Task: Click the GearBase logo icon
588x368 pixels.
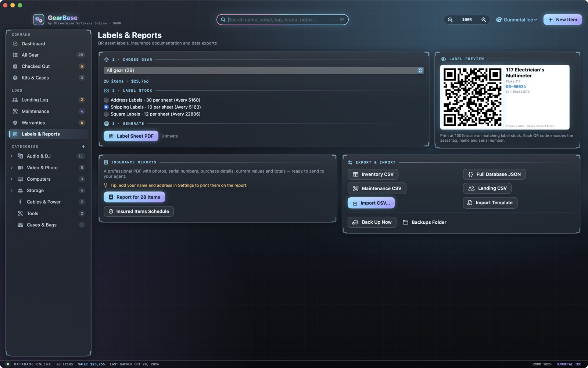Action: (x=39, y=20)
